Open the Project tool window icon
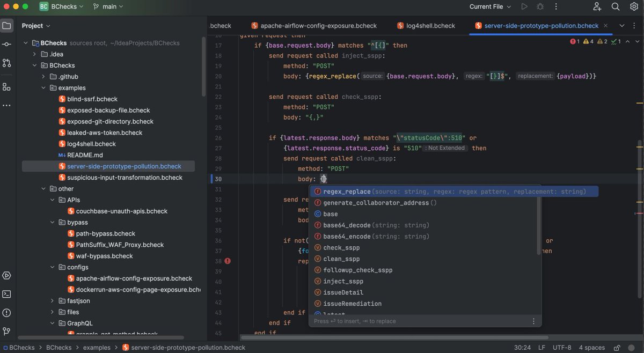This screenshot has height=353, width=644. point(6,26)
